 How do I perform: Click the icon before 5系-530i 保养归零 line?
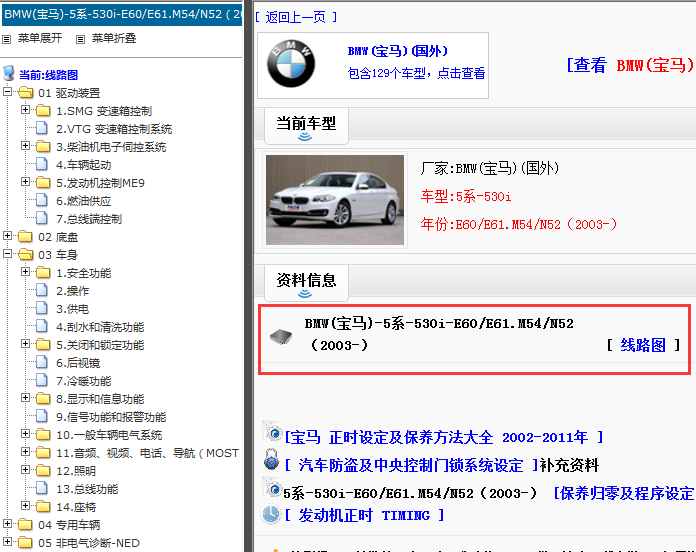point(272,488)
